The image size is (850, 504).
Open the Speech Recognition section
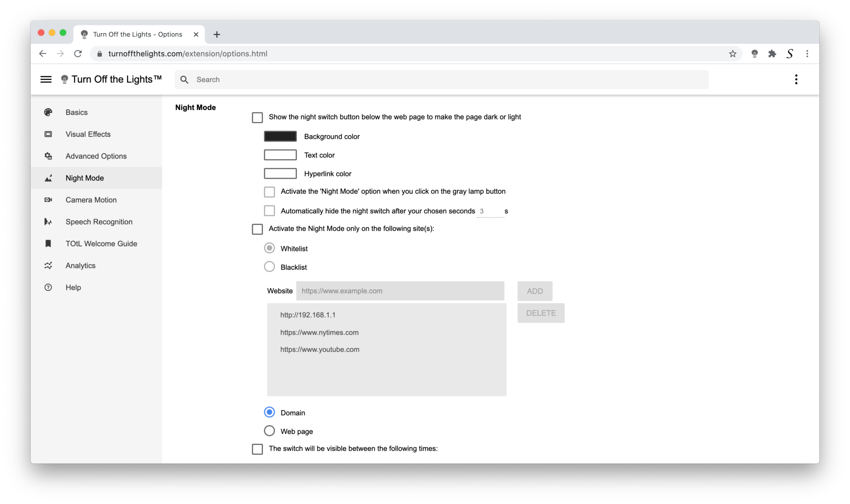[48, 222]
